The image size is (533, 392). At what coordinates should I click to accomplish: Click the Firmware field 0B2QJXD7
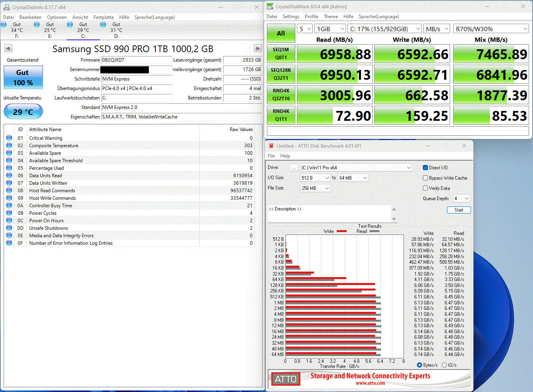pos(137,60)
